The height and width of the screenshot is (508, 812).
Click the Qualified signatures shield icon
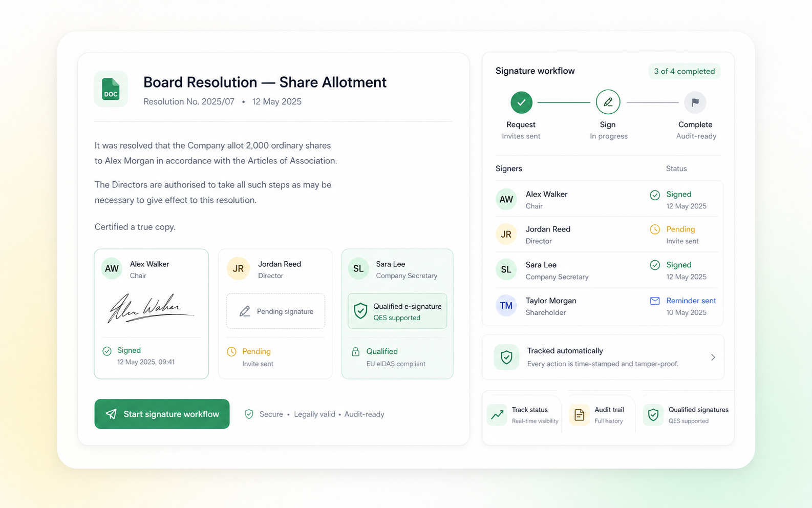653,415
